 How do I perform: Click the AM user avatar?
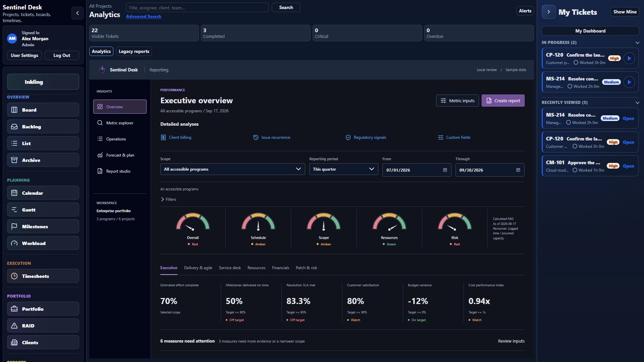[12, 39]
